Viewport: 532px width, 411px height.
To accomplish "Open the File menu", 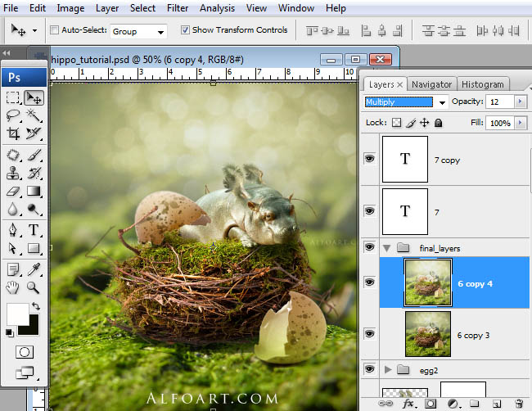I will [11, 8].
